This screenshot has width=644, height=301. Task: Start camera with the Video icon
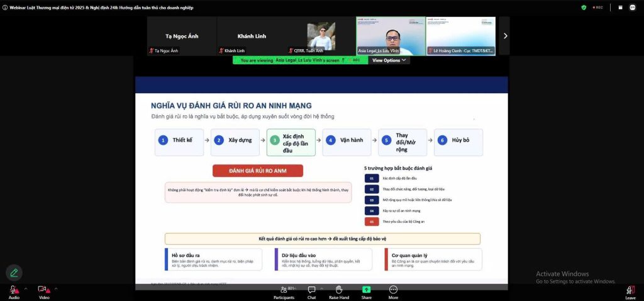coord(43,290)
